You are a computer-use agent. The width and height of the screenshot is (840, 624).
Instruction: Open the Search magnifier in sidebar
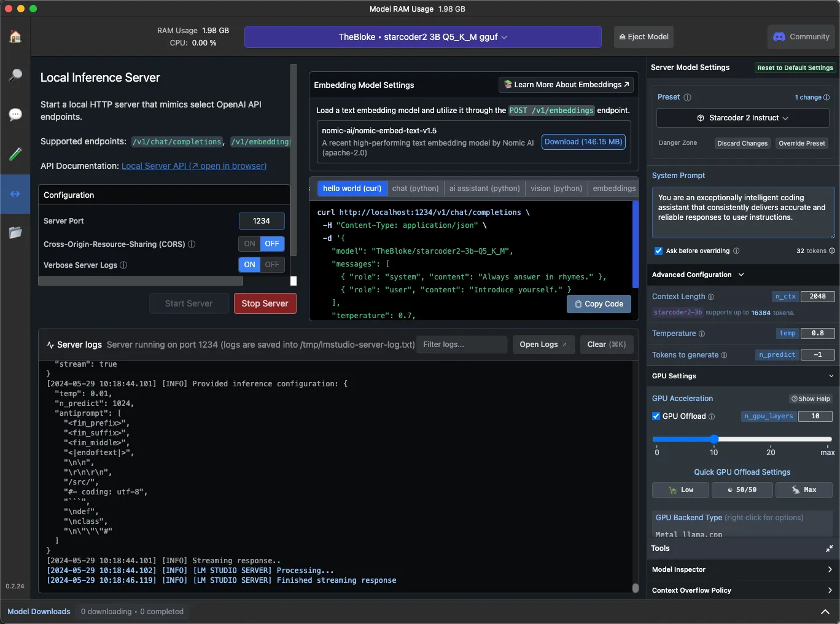[x=15, y=76]
